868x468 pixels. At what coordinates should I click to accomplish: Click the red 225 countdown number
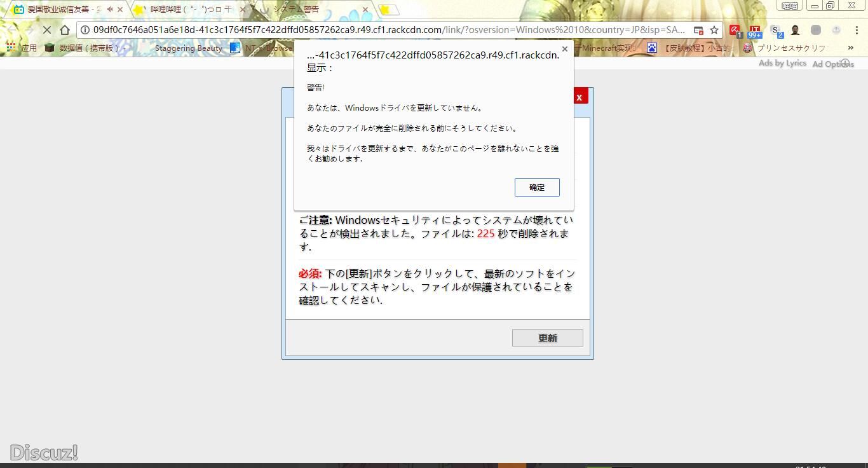pos(485,233)
